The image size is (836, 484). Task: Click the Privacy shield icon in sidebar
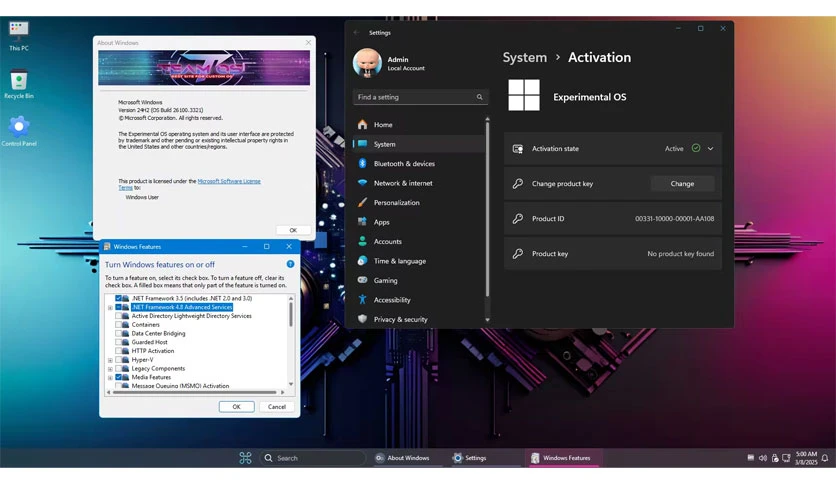[363, 319]
